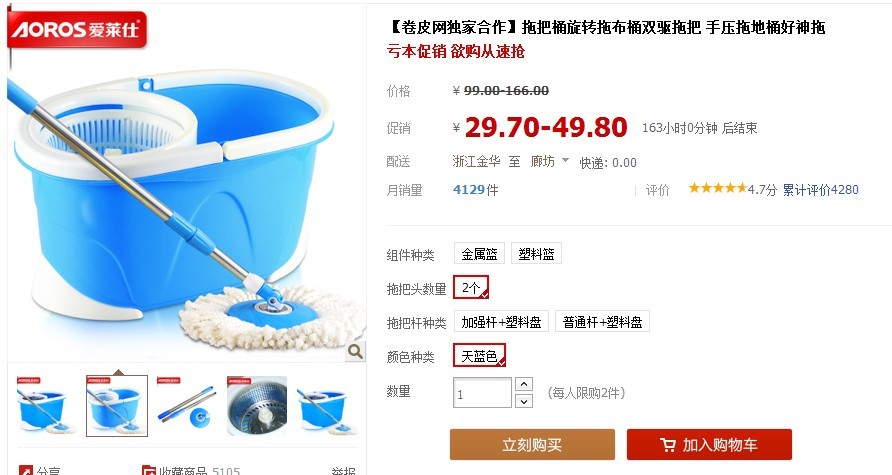
Task: Click the 立刻购买 buy now button
Action: [532, 444]
